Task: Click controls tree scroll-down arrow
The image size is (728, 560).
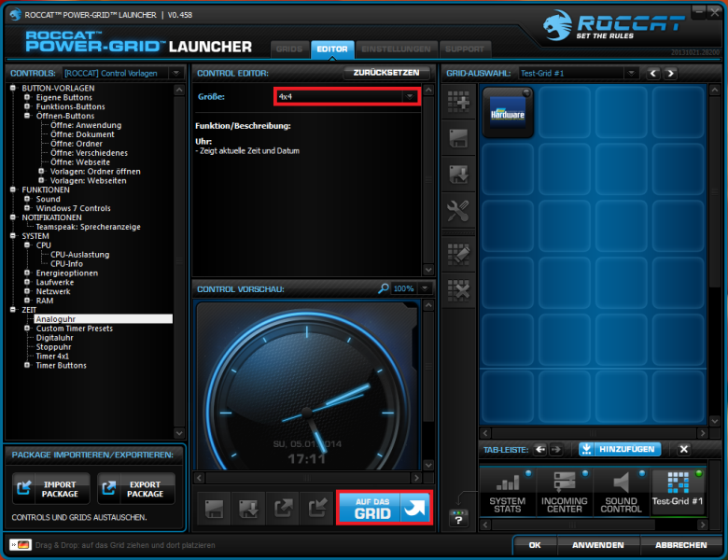Action: click(x=179, y=433)
